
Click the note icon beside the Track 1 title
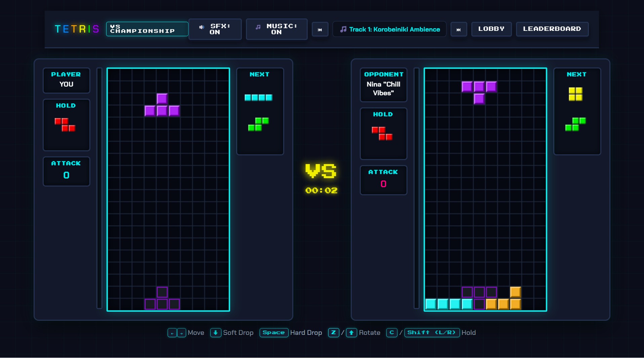[x=343, y=30]
